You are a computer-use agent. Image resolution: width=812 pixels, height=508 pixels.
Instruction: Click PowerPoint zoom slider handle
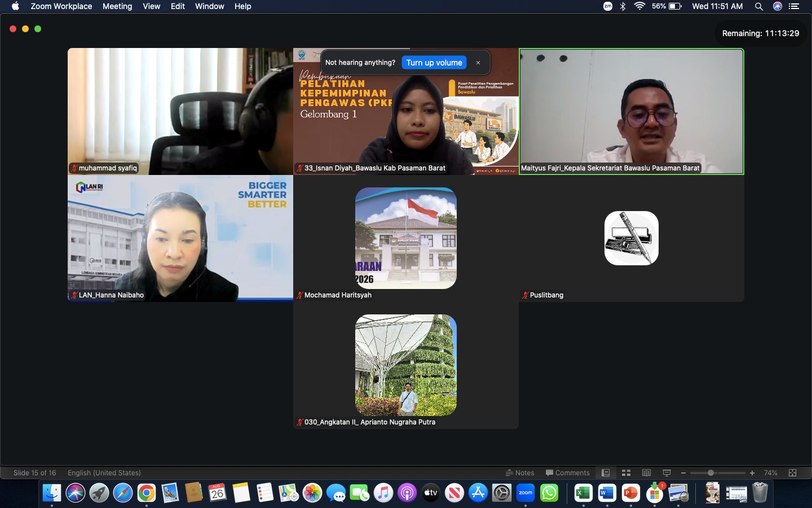click(711, 473)
